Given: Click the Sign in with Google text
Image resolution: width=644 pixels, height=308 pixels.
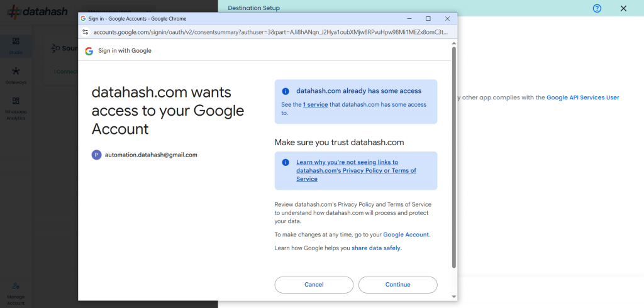Looking at the screenshot, I should point(125,51).
